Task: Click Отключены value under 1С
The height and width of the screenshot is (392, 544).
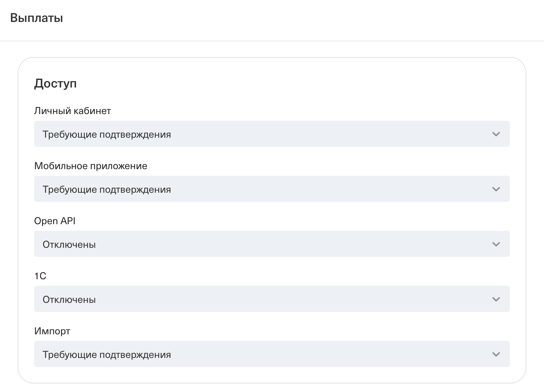Action: click(x=69, y=300)
